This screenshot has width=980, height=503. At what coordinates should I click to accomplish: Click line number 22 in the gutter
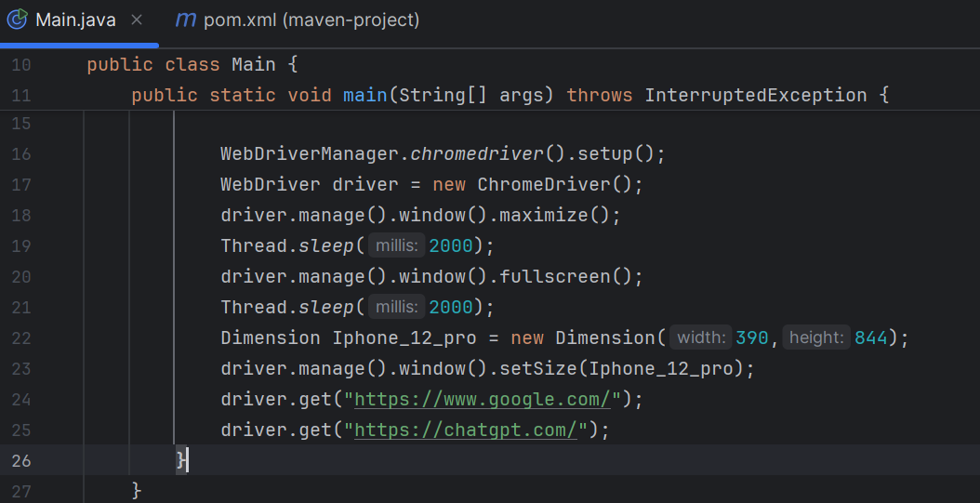click(20, 338)
